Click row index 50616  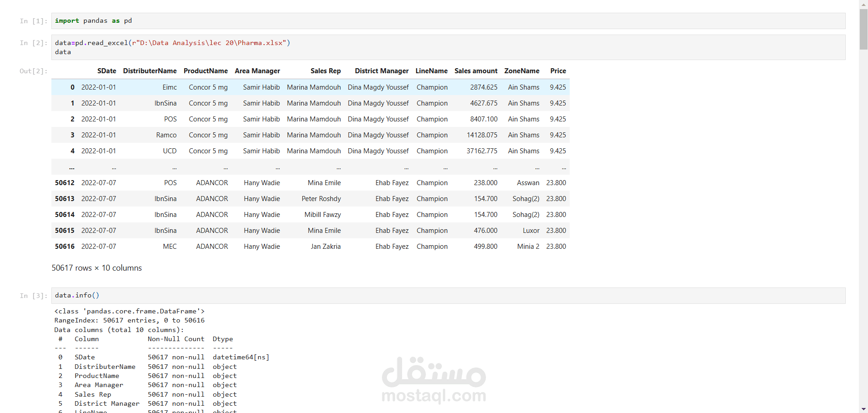click(x=65, y=247)
